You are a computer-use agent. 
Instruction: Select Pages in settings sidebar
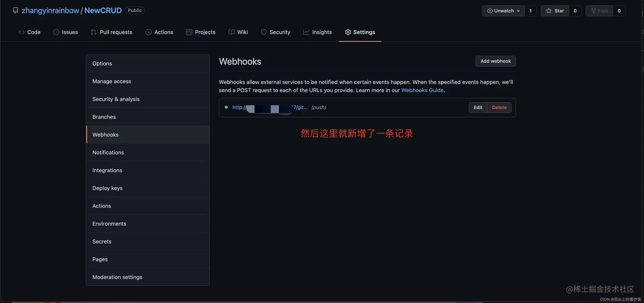pyautogui.click(x=148, y=259)
